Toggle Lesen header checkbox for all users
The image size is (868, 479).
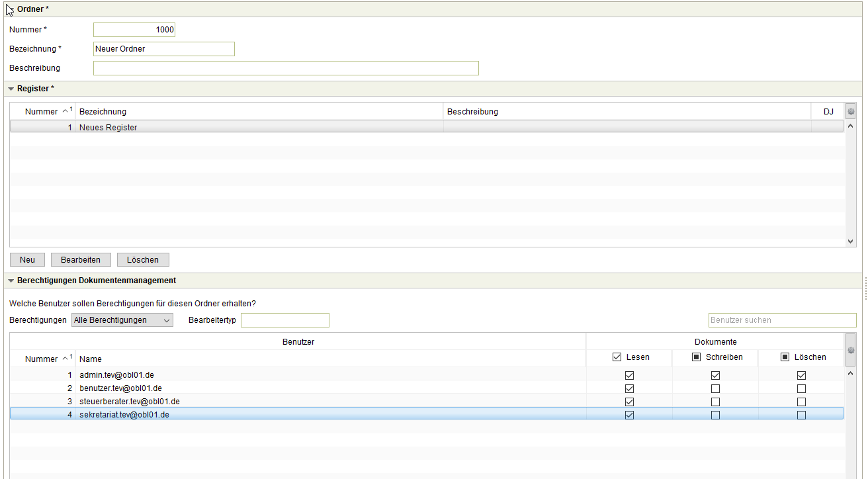[x=617, y=357]
